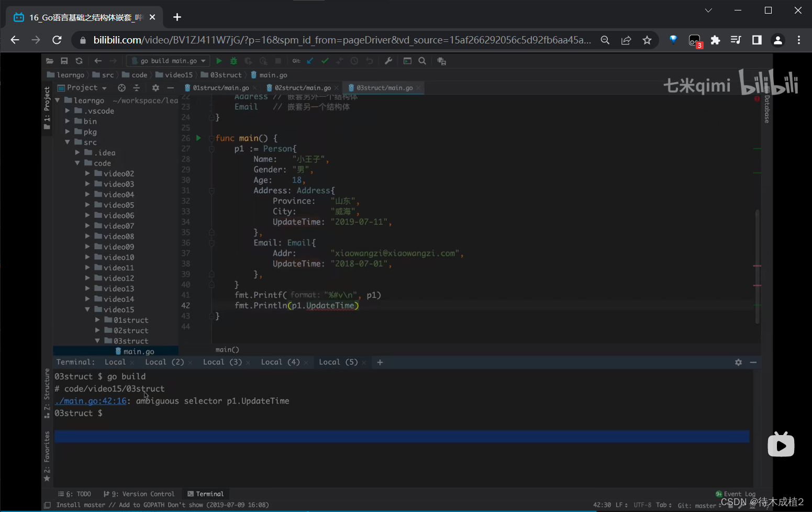812x512 pixels.
Task: Click Git show history clock icon
Action: tap(354, 61)
